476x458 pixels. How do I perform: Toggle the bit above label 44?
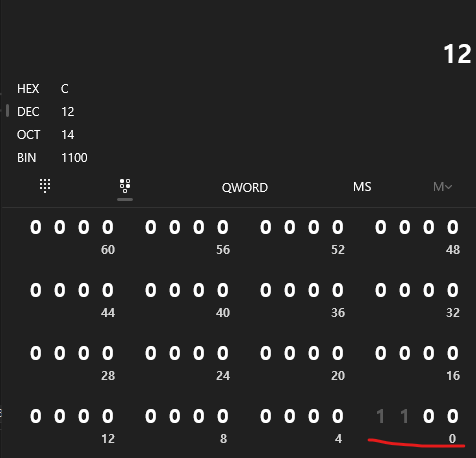[108, 290]
